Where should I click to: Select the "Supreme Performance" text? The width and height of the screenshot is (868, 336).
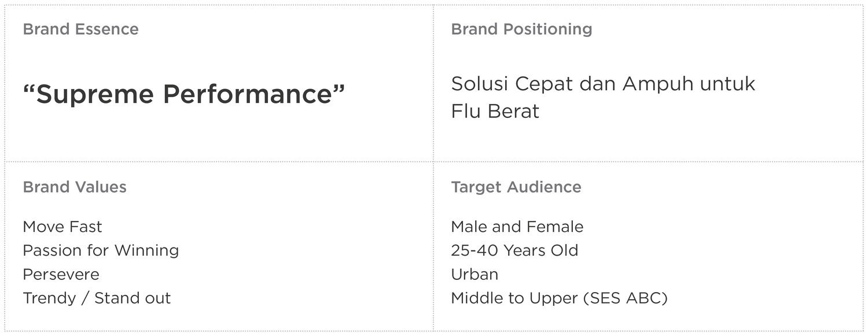click(x=183, y=94)
